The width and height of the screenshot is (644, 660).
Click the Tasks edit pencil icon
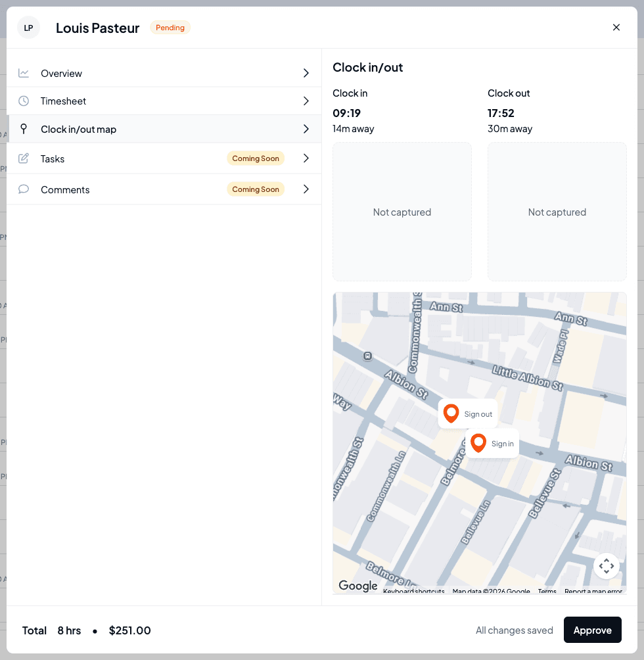point(24,158)
